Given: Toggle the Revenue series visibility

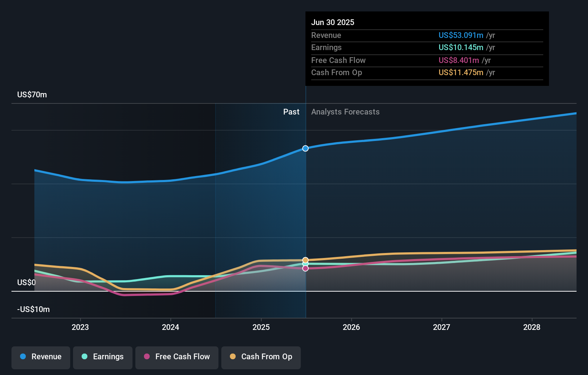Looking at the screenshot, I should click(40, 357).
